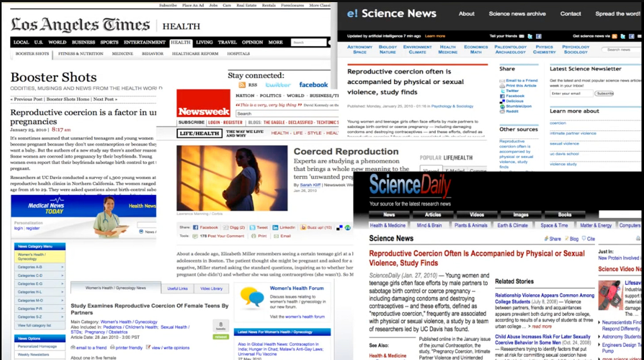Click the Delicious icon in e! Science Share list
Screen dimensions: 644x360
(502, 101)
